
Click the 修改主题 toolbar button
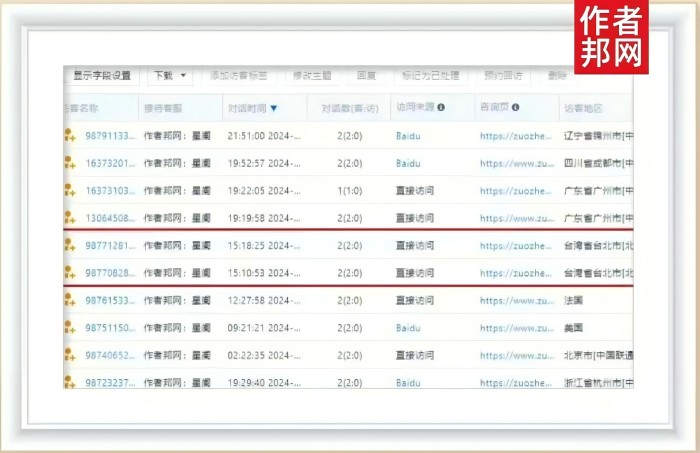pos(311,76)
